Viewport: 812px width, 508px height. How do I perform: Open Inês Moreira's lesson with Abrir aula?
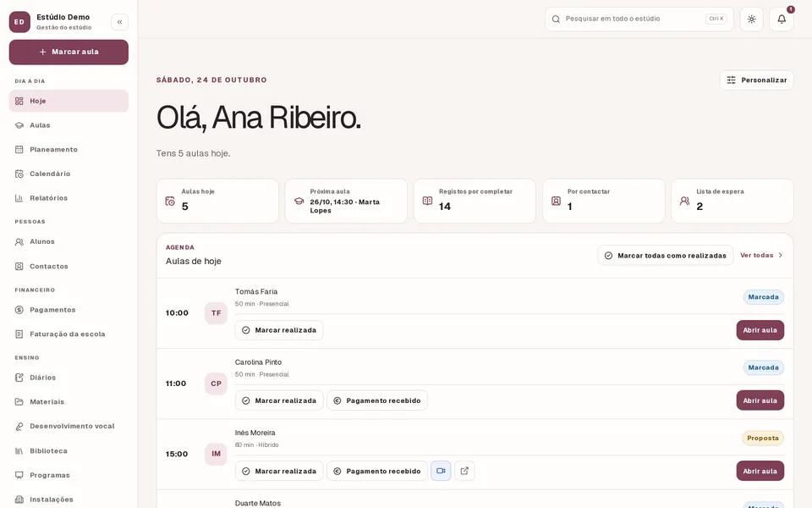760,472
